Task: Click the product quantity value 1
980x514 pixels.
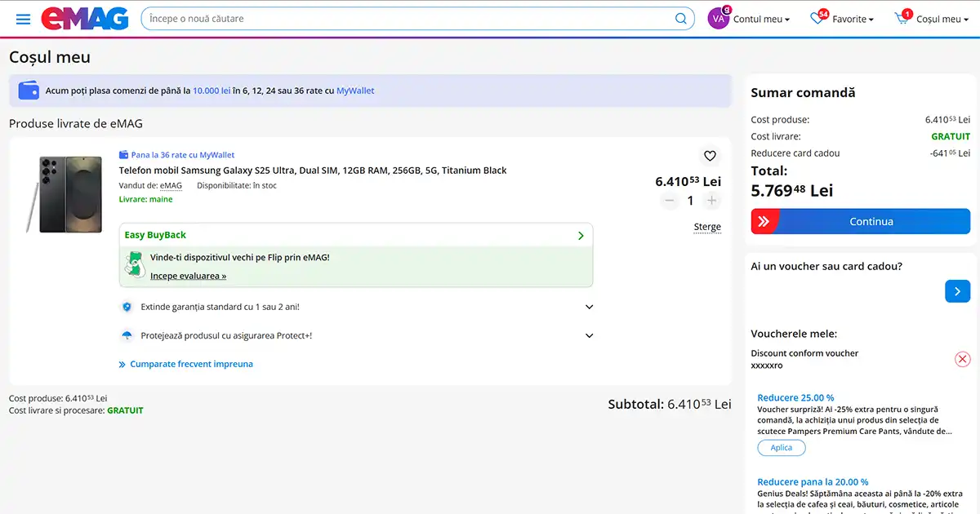Action: (x=691, y=201)
